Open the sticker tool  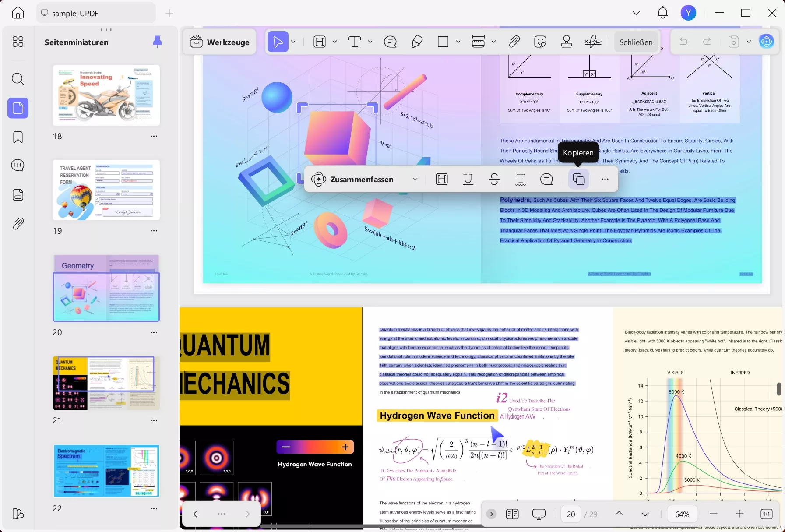(540, 42)
